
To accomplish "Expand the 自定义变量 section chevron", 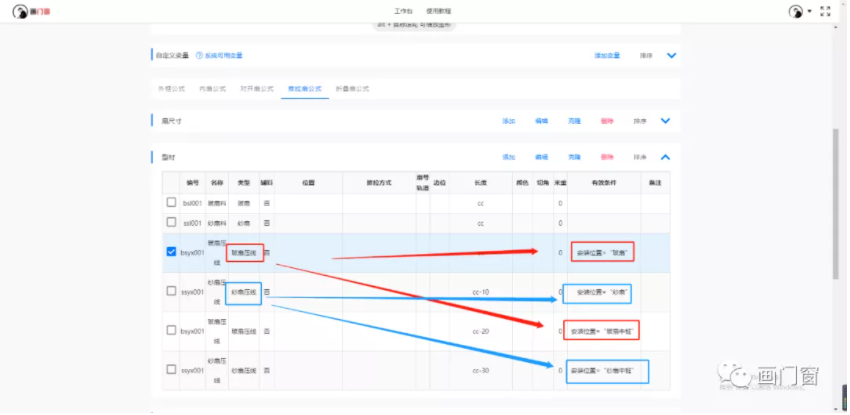I will click(672, 55).
